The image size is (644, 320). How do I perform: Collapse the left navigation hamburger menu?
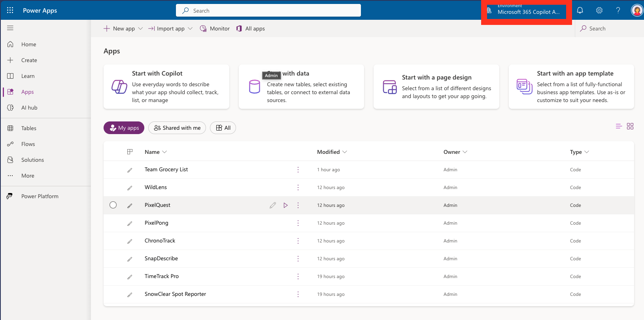(10, 28)
